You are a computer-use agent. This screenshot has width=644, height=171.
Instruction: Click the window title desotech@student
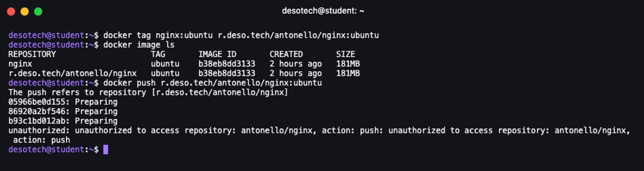pyautogui.click(x=323, y=11)
